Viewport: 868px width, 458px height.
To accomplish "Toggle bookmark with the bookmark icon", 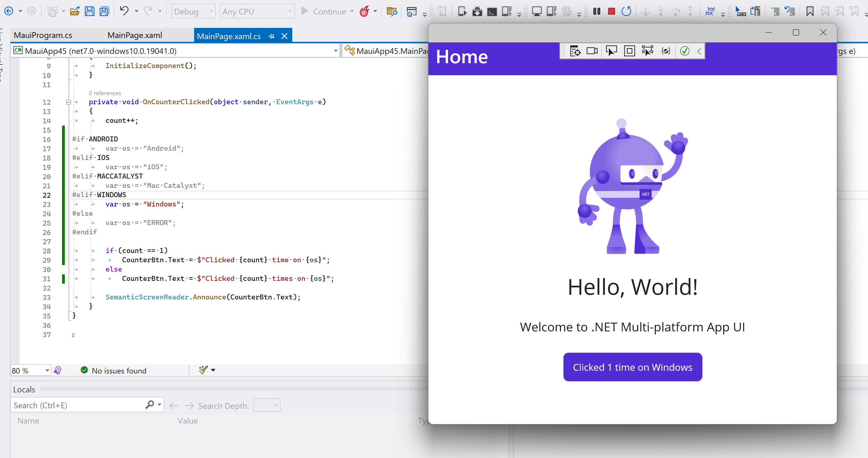I will (x=810, y=11).
